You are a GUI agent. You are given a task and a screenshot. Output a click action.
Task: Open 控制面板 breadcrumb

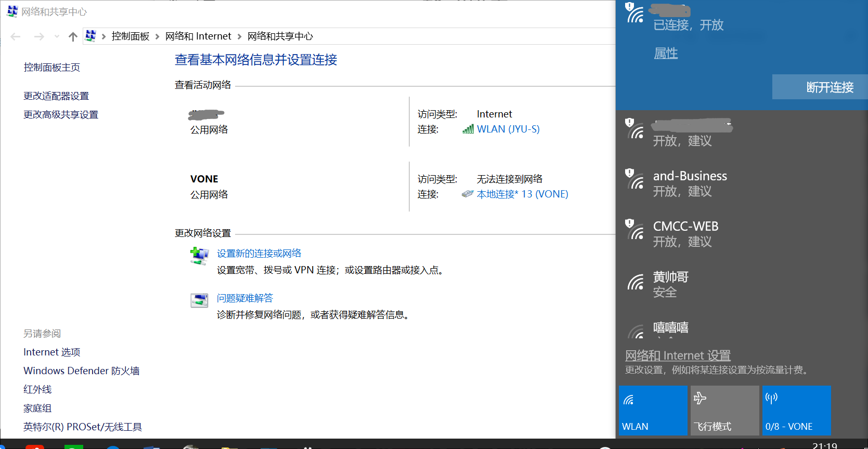click(131, 36)
